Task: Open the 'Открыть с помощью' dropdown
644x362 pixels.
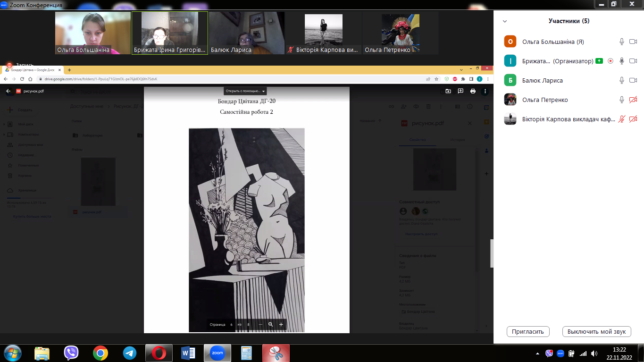Action: [x=245, y=91]
